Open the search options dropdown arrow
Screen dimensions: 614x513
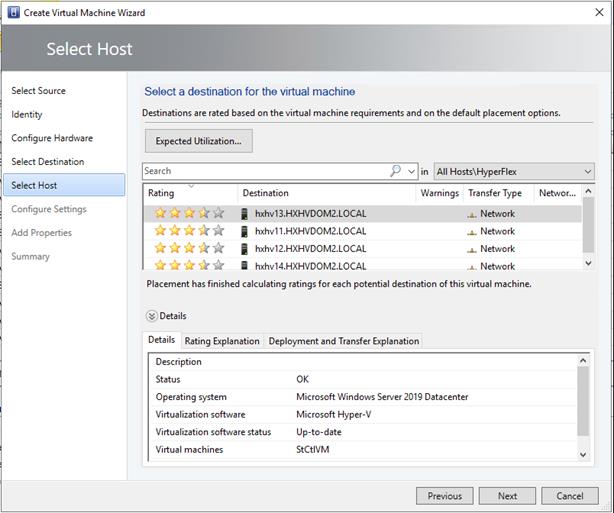coord(411,172)
